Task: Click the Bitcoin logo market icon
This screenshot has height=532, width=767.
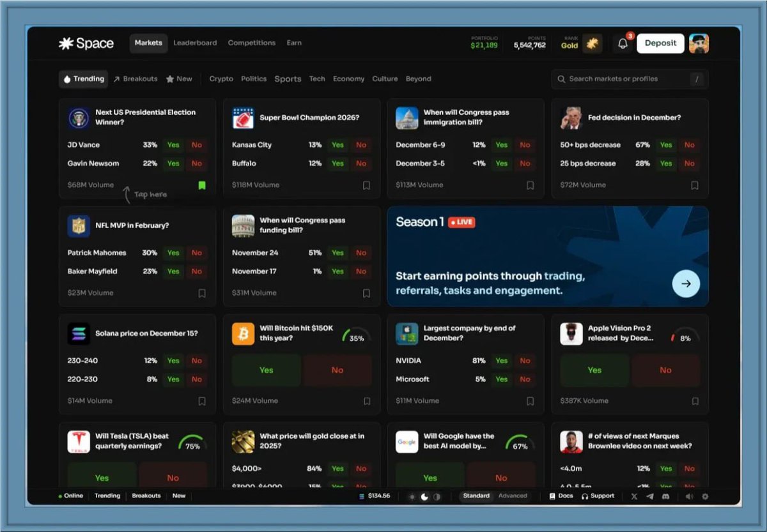Action: (243, 333)
